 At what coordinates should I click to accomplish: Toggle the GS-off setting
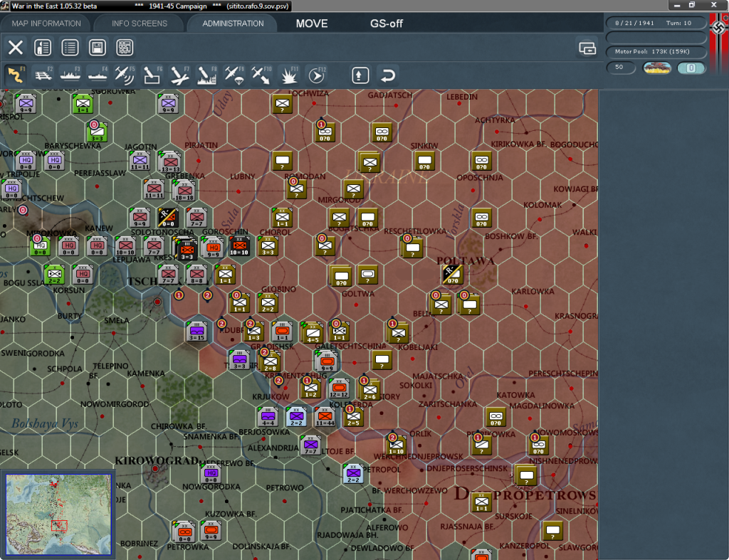pyautogui.click(x=387, y=23)
